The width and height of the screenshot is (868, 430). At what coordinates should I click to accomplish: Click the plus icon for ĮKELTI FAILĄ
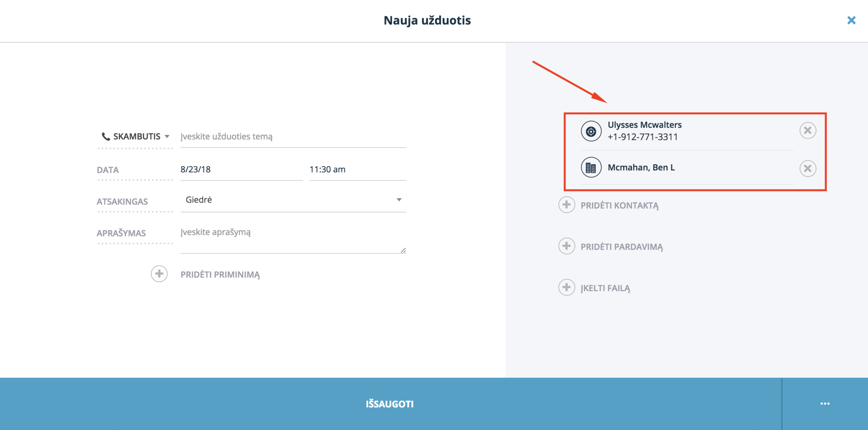(567, 287)
